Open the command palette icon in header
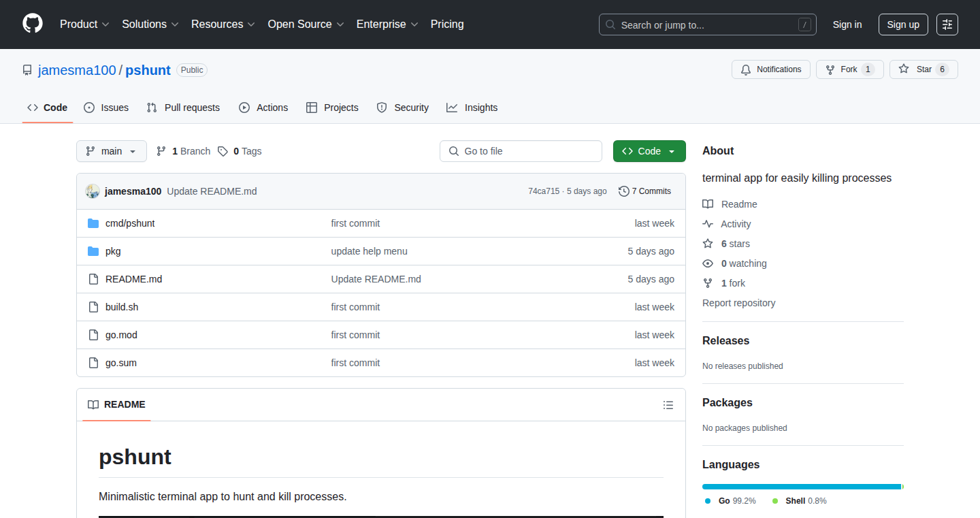 pos(947,25)
